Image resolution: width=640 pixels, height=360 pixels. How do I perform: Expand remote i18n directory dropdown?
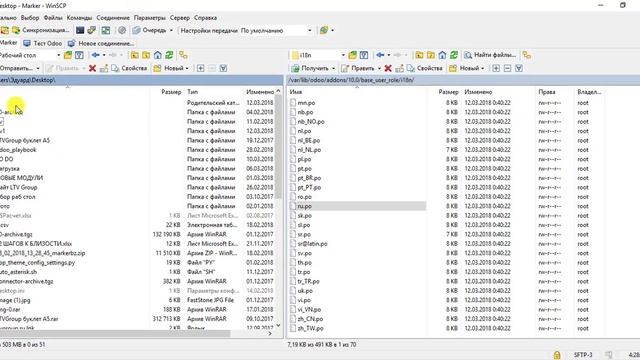tap(343, 55)
